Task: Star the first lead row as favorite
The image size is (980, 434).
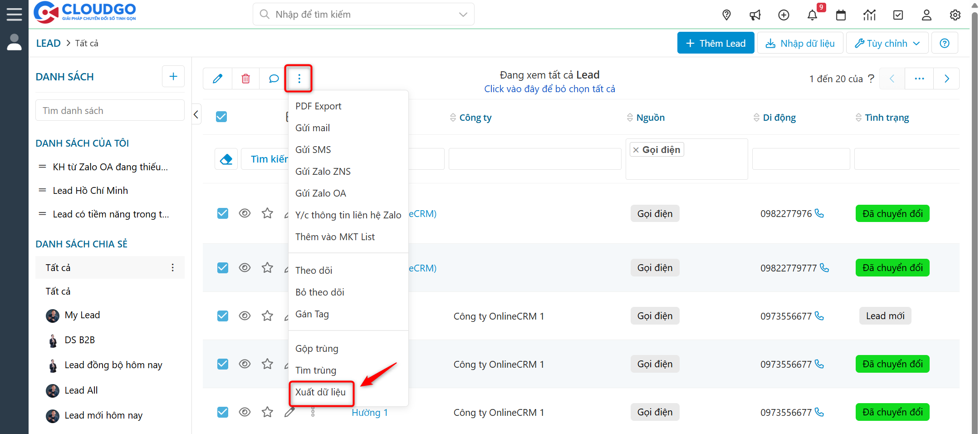Action: coord(267,213)
